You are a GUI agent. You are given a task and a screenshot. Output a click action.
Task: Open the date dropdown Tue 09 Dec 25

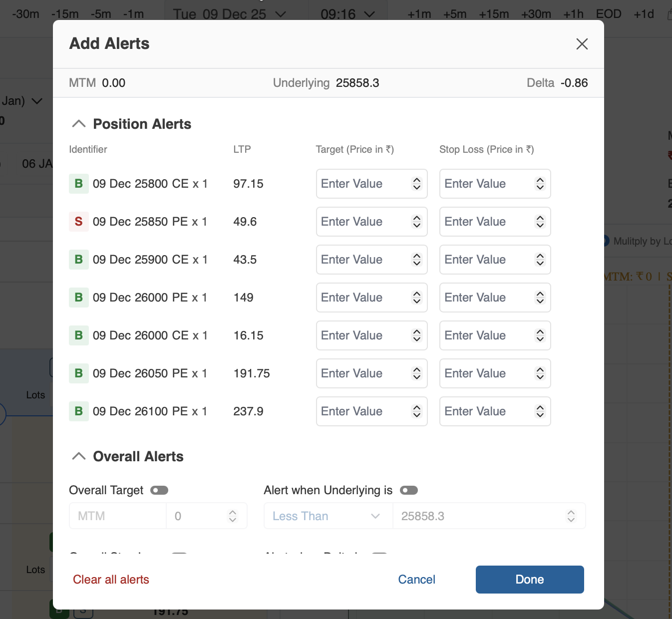pos(229,14)
